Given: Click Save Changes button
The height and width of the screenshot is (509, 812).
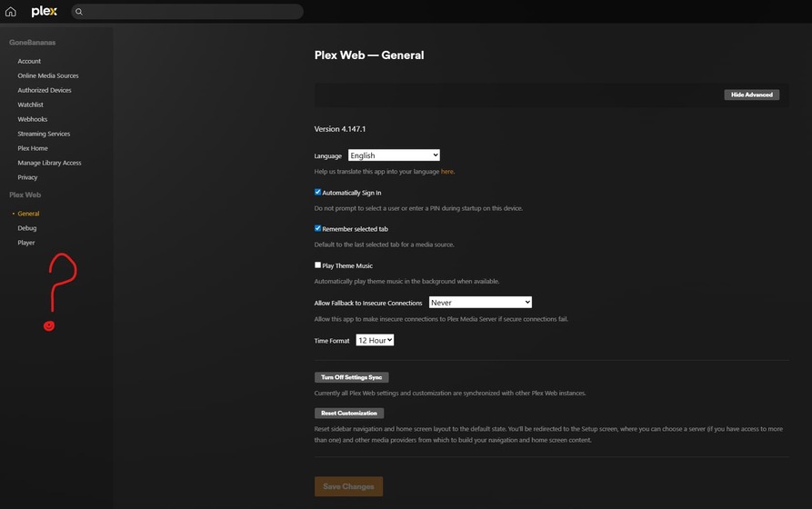Looking at the screenshot, I should pyautogui.click(x=348, y=487).
